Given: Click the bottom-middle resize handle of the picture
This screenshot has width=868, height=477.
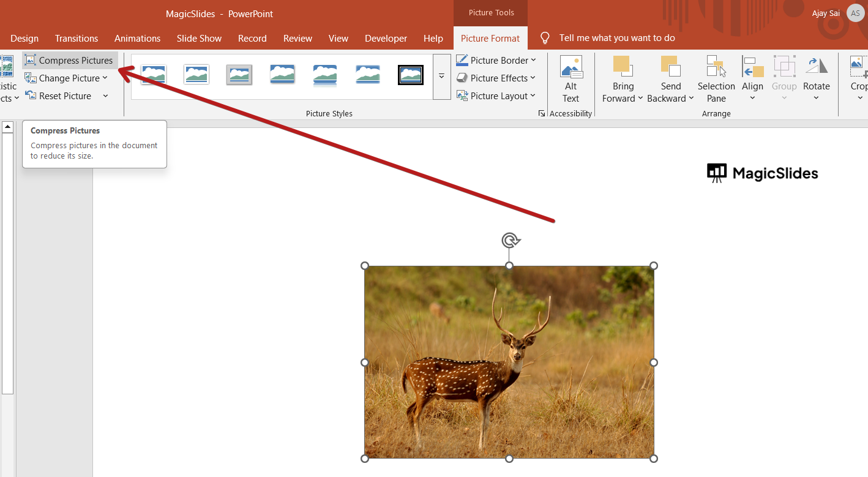Looking at the screenshot, I should [x=509, y=459].
